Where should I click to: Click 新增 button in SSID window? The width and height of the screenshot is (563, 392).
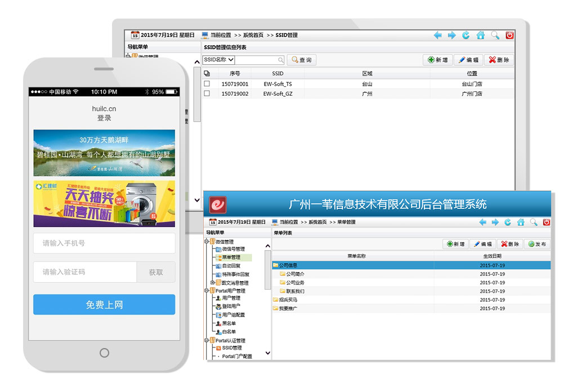click(x=437, y=60)
